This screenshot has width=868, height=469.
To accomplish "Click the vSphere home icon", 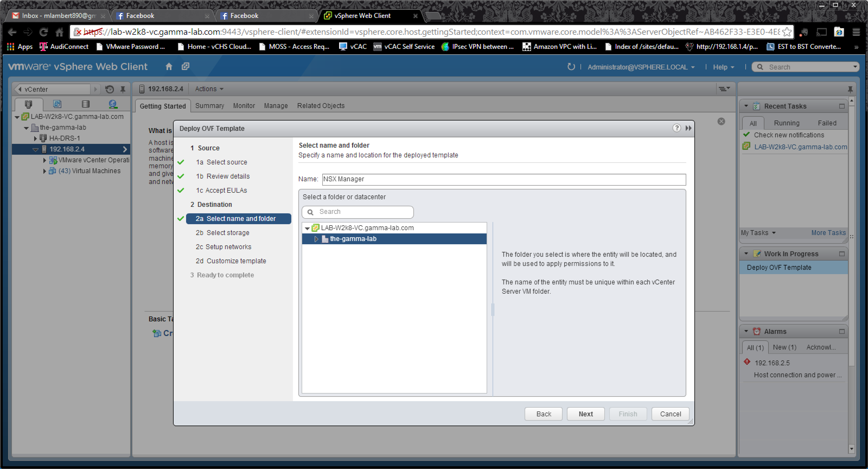I will click(x=169, y=66).
